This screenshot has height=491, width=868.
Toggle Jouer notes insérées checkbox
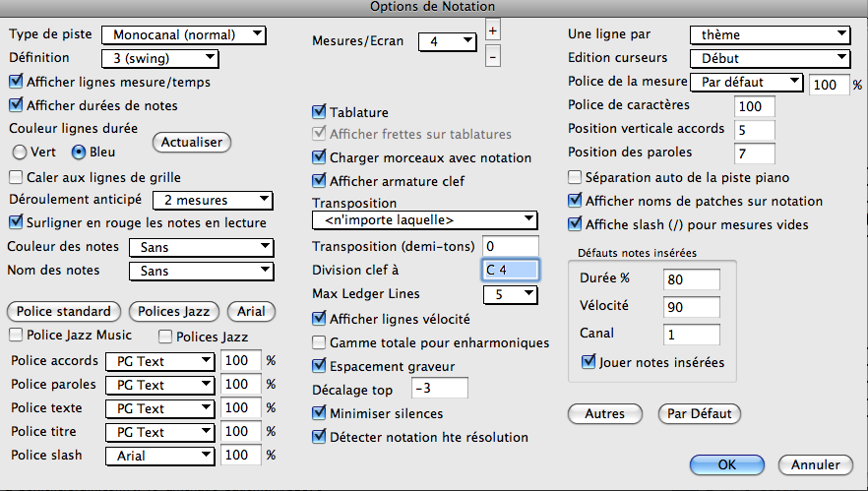(x=588, y=362)
